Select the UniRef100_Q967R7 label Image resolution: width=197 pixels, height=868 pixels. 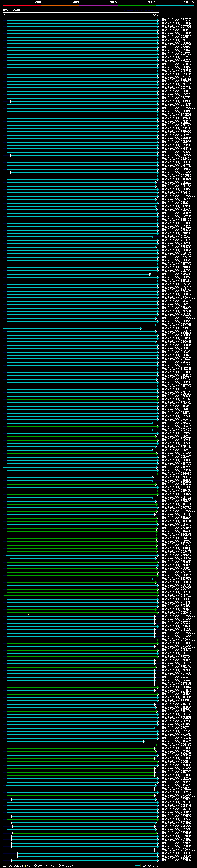tap(177, 508)
